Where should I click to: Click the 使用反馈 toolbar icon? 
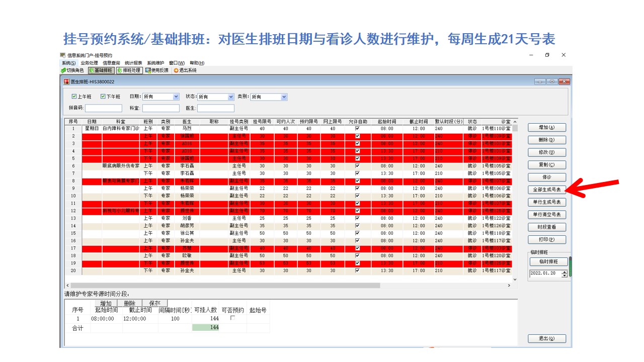148,70
